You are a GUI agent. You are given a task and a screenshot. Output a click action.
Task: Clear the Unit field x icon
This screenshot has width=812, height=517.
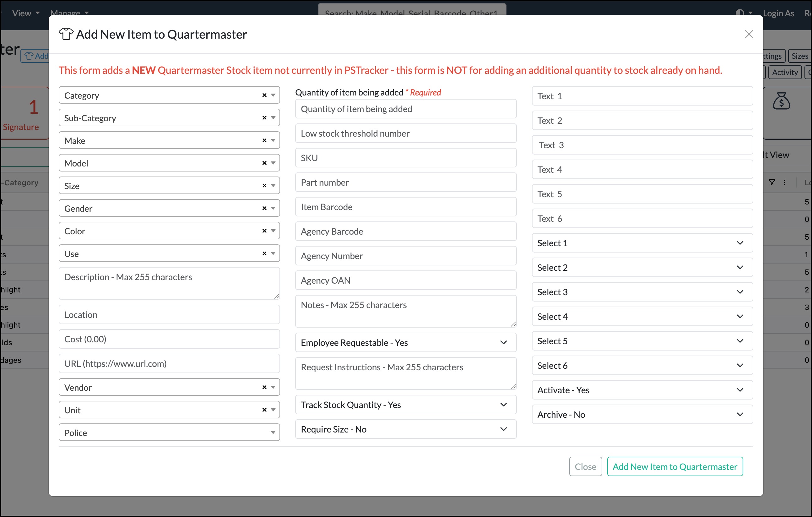(x=264, y=410)
